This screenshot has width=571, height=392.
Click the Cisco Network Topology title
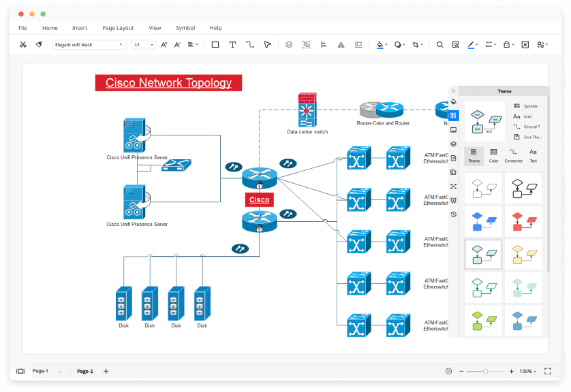tap(168, 83)
